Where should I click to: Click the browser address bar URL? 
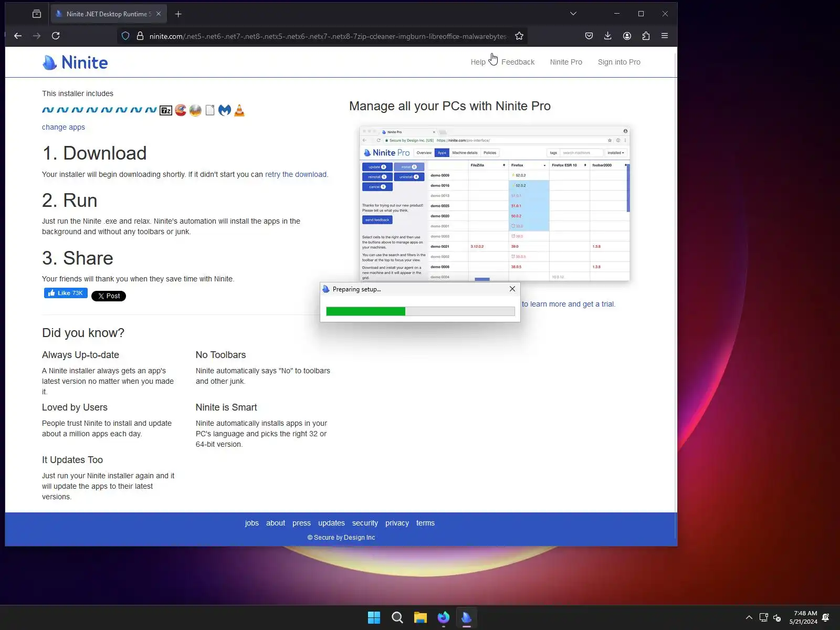[x=328, y=36]
